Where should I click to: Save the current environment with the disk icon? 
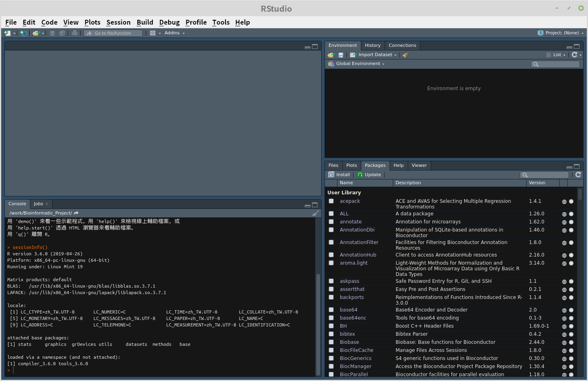[x=341, y=55]
